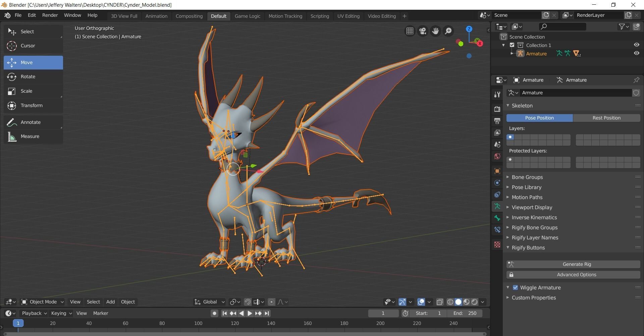The width and height of the screenshot is (644, 336).
Task: Hide Armature object with eye icon
Action: (x=636, y=53)
